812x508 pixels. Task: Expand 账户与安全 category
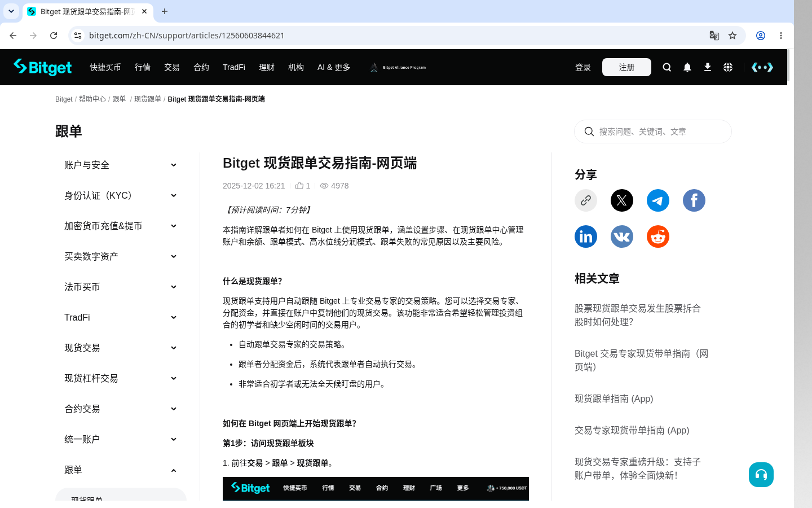121,165
